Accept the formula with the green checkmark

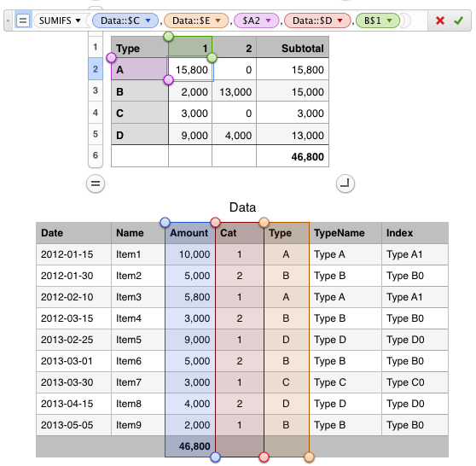pyautogui.click(x=458, y=20)
